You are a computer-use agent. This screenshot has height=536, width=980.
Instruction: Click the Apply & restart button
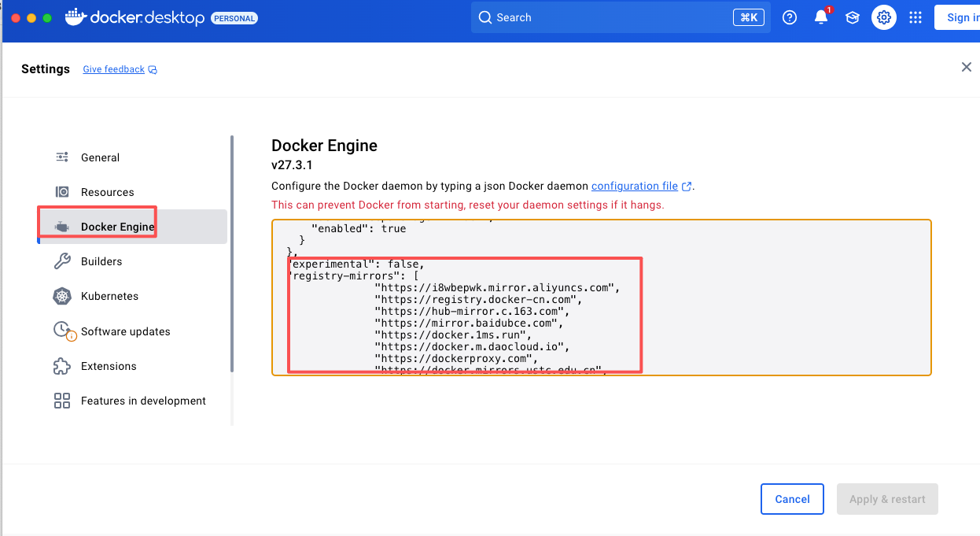click(887, 499)
